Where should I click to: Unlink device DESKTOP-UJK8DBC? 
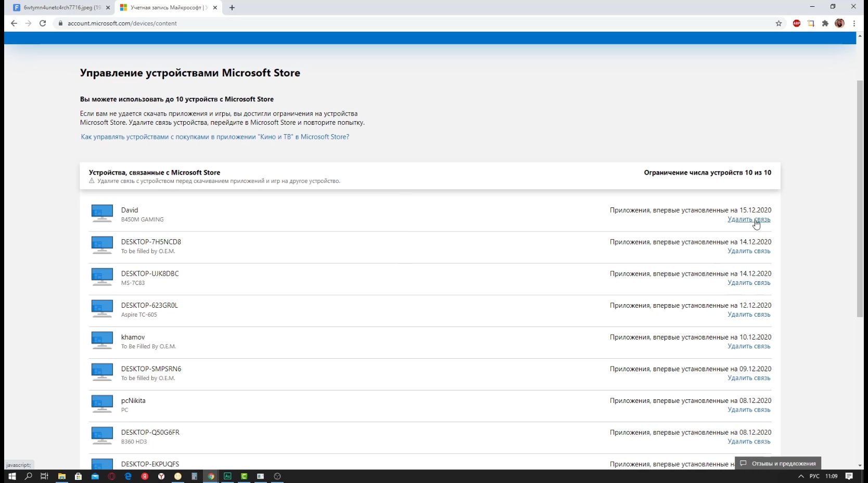(x=749, y=283)
